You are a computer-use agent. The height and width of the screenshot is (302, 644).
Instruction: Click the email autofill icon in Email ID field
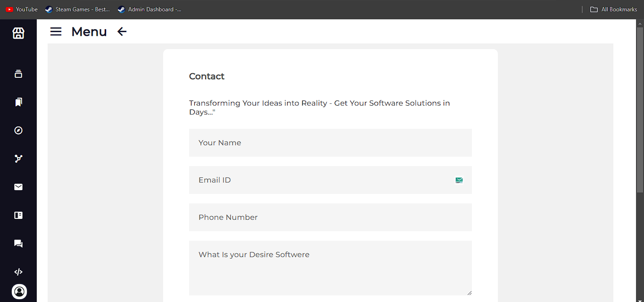(459, 180)
